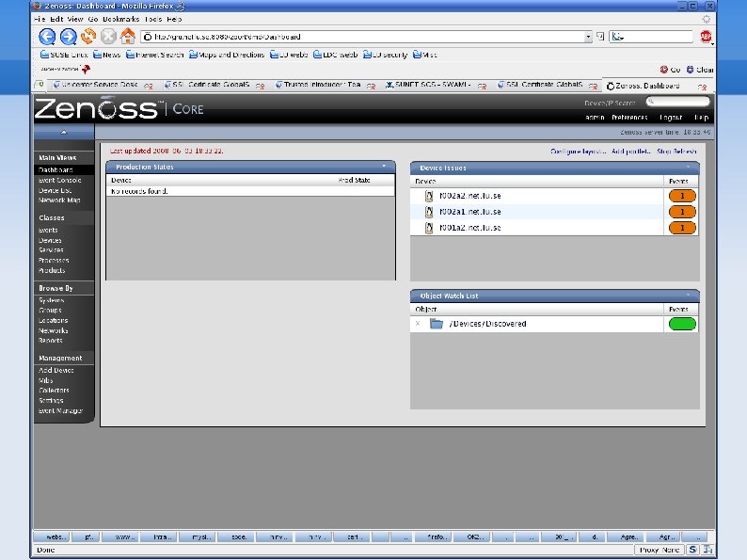The width and height of the screenshot is (747, 560).
Task: Open the Event Manager sidebar link
Action: [x=60, y=410]
